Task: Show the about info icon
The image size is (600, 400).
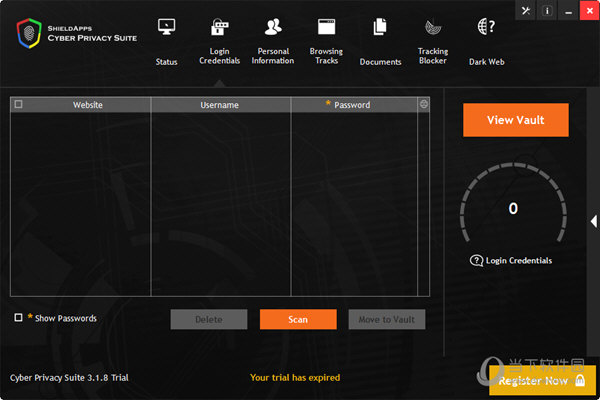Action: tap(547, 11)
